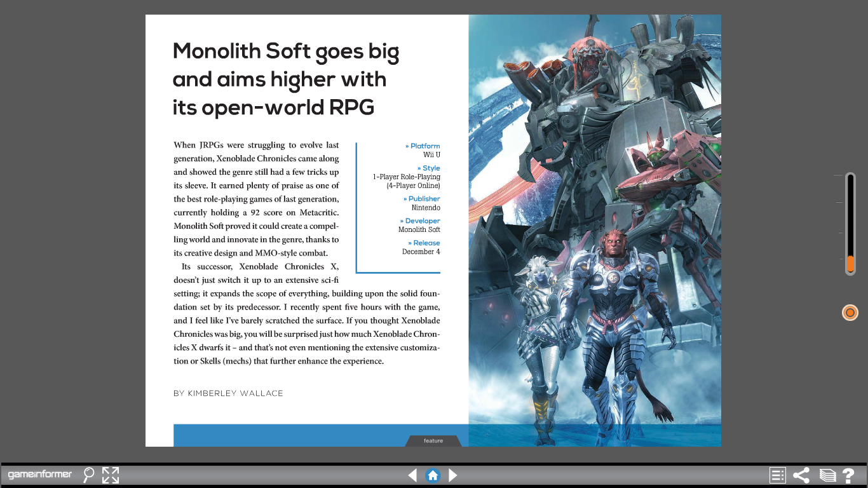
Task: Click the black vertical zoom slider track
Action: click(x=850, y=224)
